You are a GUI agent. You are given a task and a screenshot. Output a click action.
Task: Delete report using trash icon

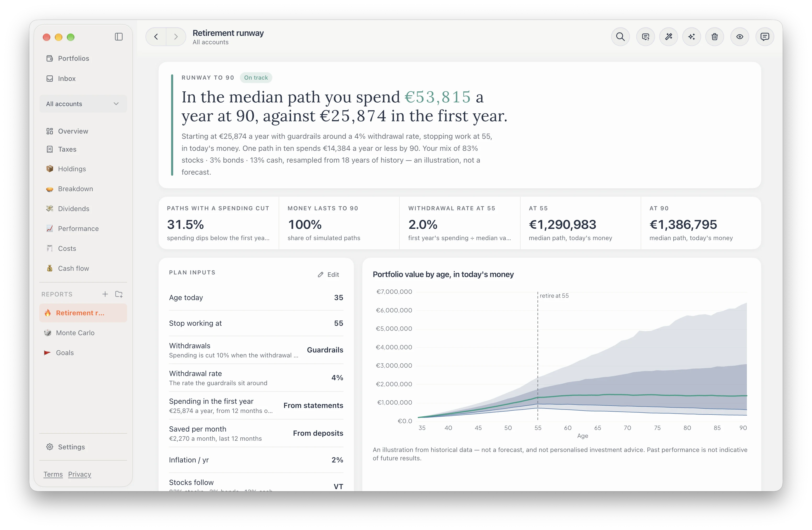[x=714, y=37]
